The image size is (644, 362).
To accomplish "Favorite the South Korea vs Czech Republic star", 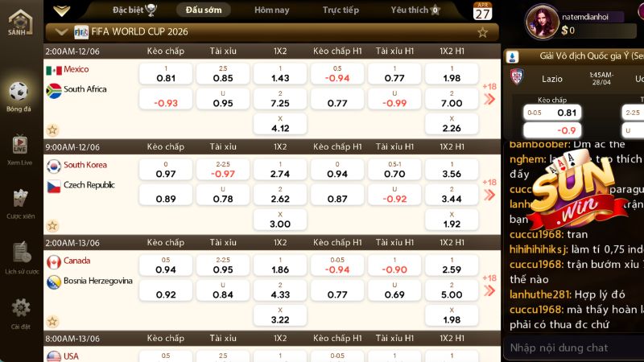I will tap(52, 226).
